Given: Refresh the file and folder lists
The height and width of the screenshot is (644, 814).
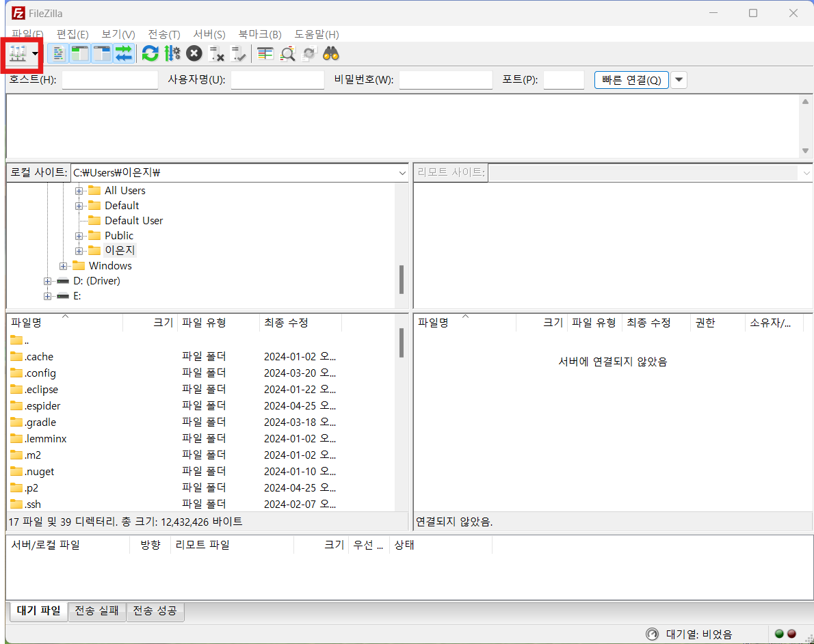Looking at the screenshot, I should coord(150,53).
